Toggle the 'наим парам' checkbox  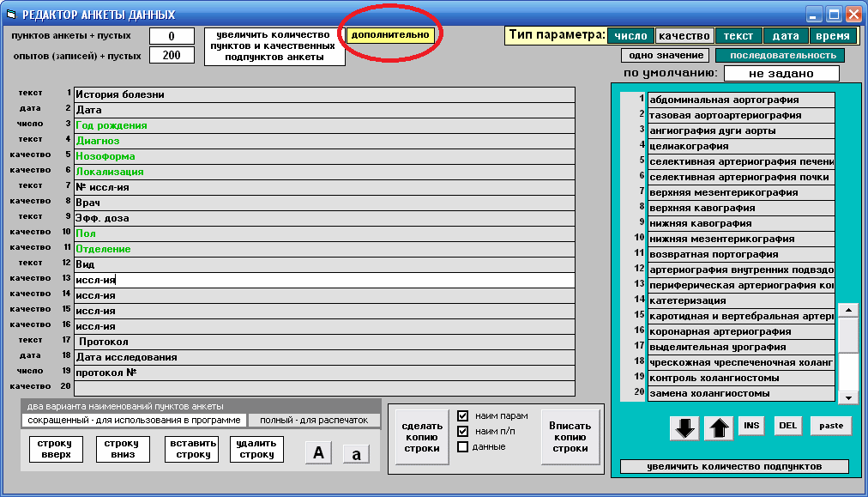tap(463, 415)
